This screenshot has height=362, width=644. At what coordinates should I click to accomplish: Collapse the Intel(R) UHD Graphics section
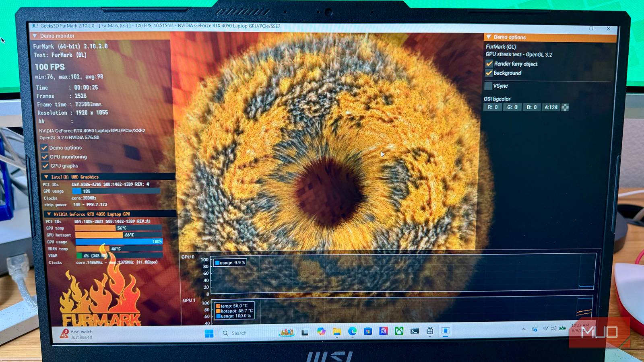tap(46, 177)
